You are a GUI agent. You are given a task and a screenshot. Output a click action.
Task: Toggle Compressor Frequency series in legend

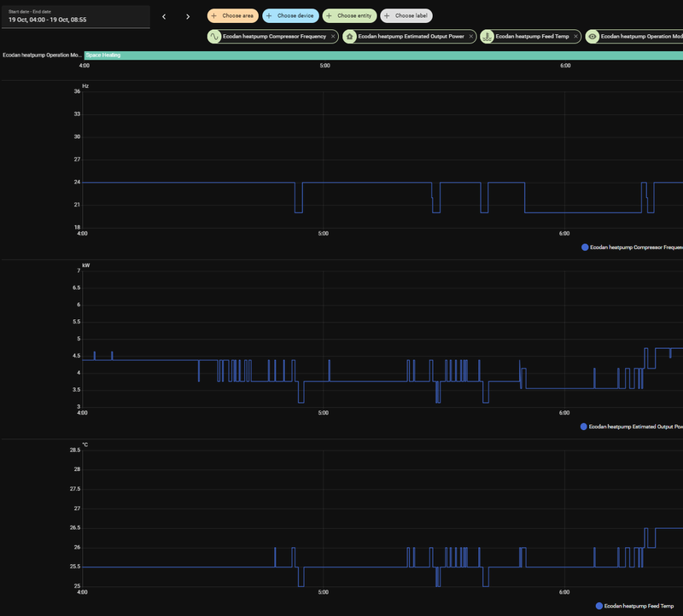[x=635, y=247]
